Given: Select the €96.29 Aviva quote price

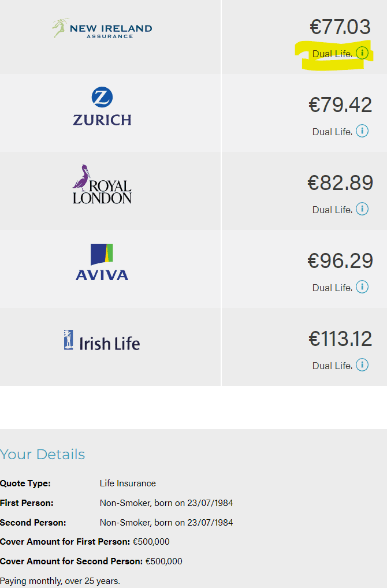Looking at the screenshot, I should pos(340,261).
